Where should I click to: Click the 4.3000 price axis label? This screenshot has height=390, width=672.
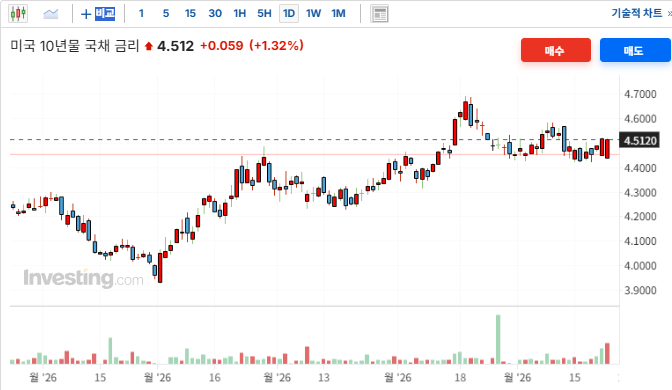(640, 192)
